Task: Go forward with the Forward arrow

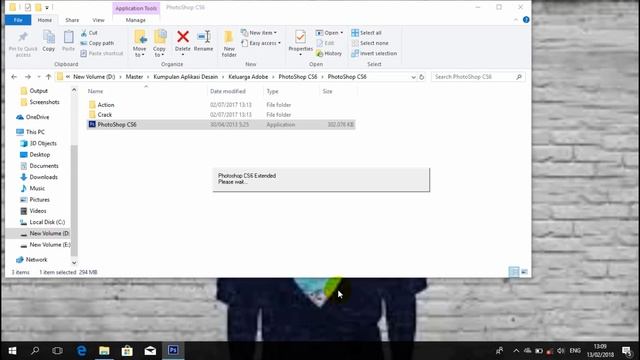Action: (x=27, y=77)
